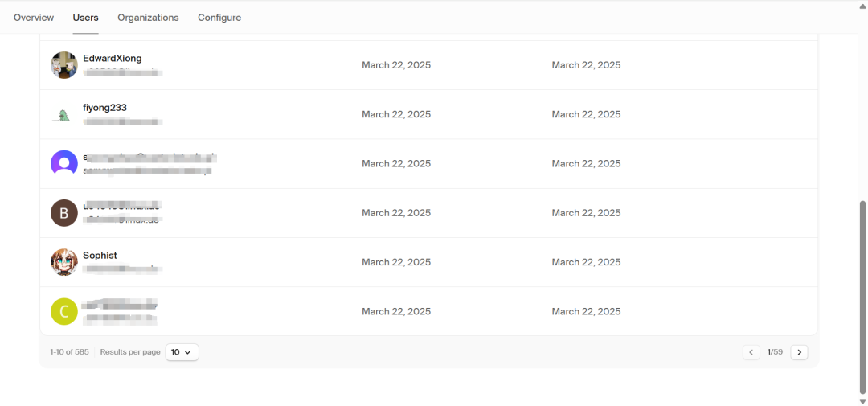This screenshot has height=406, width=868.
Task: Select the Users tab
Action: (x=85, y=18)
